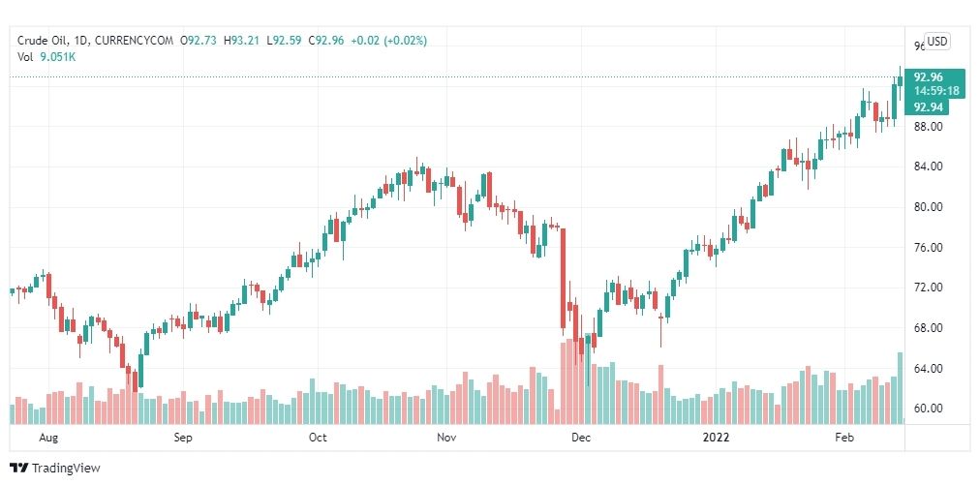Click the 60.00 price scale label
This screenshot has width=980, height=485.
928,409
